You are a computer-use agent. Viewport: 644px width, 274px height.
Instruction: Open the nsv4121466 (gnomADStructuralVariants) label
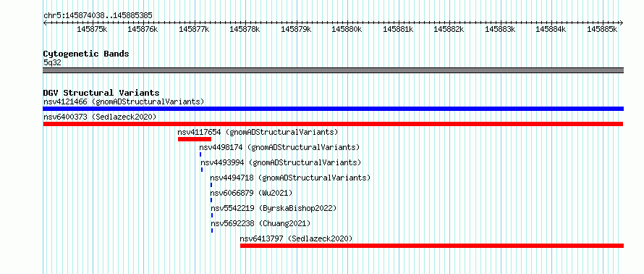click(124, 101)
